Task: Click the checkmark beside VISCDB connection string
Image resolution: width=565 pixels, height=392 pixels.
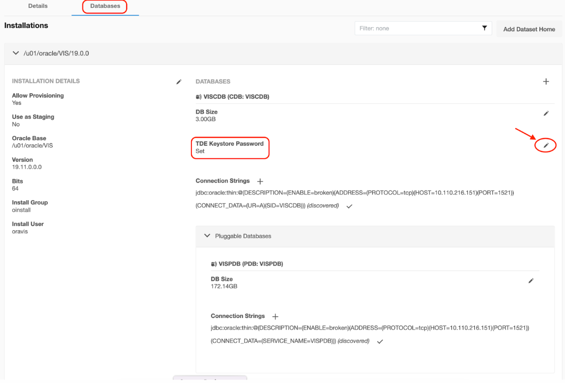Action: pos(349,207)
